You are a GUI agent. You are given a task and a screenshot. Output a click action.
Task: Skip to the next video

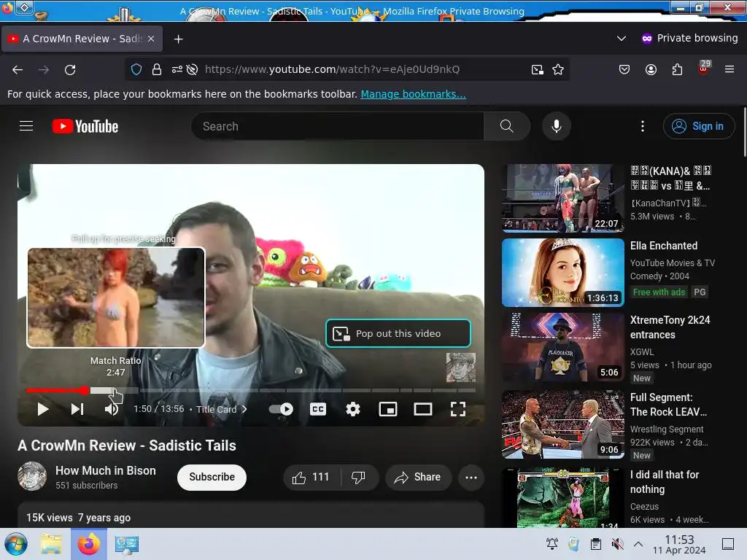pyautogui.click(x=77, y=409)
